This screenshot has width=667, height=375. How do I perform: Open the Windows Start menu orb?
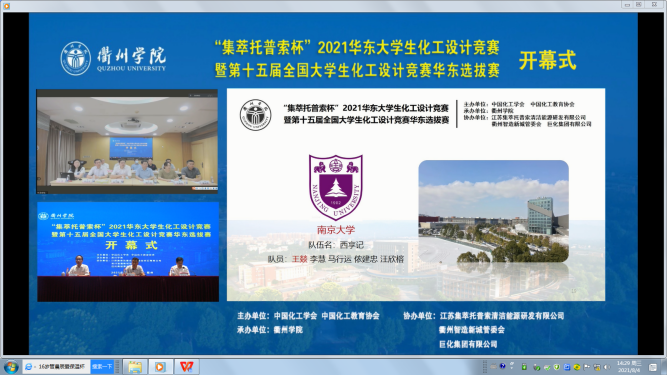(10, 367)
